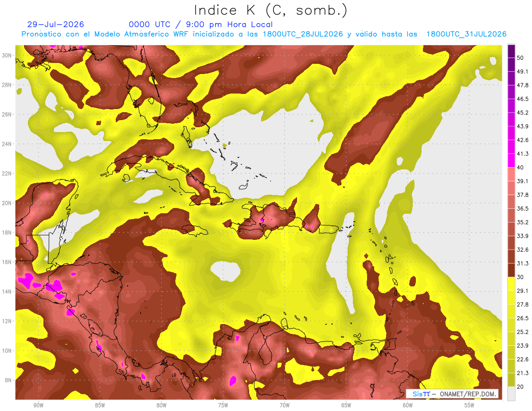
Task: Click the colorbar value 26.5
Action: (523, 318)
